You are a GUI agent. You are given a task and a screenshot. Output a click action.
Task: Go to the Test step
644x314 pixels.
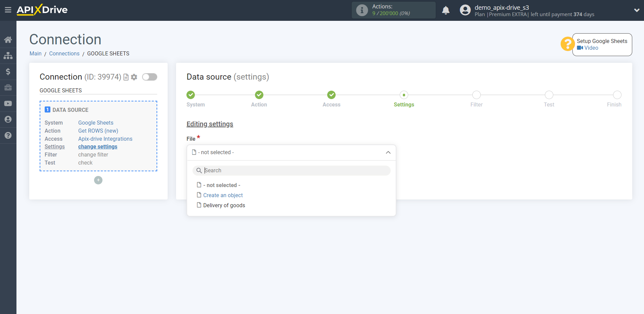[x=549, y=95]
